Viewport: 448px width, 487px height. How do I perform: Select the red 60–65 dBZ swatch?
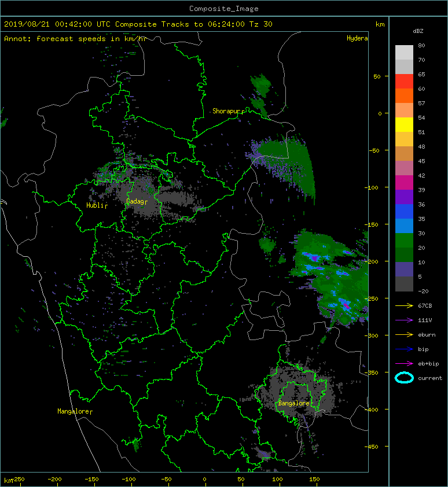tap(404, 82)
